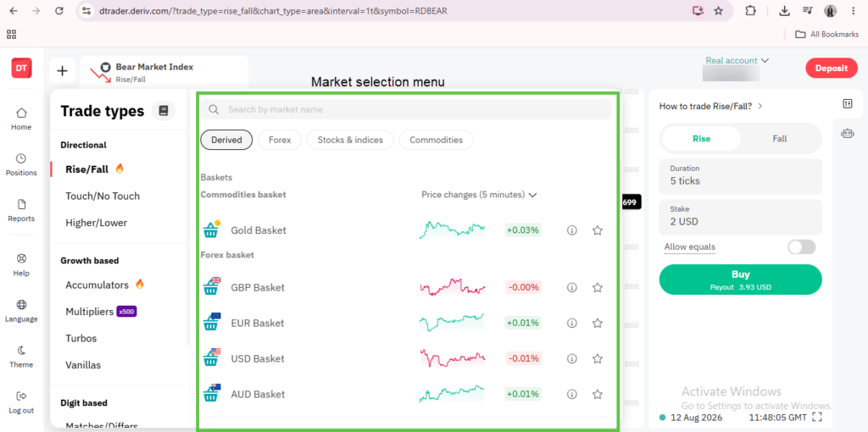The image size is (868, 432).
Task: Click the Search by market name field
Action: pos(406,109)
